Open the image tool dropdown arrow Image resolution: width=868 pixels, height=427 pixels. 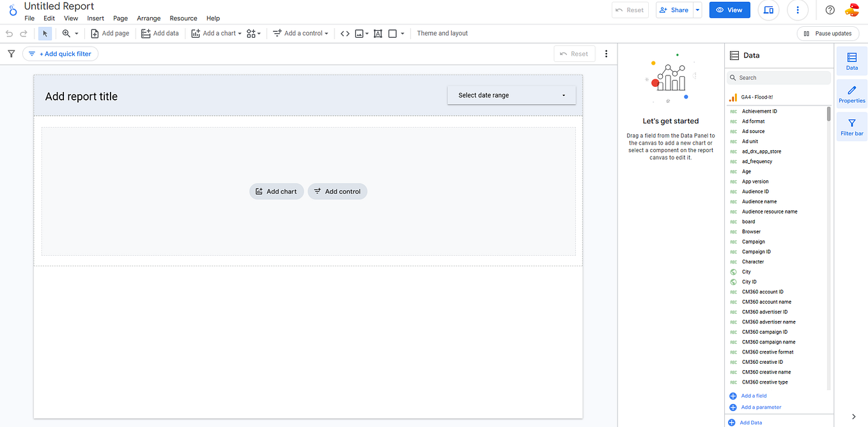pos(368,33)
